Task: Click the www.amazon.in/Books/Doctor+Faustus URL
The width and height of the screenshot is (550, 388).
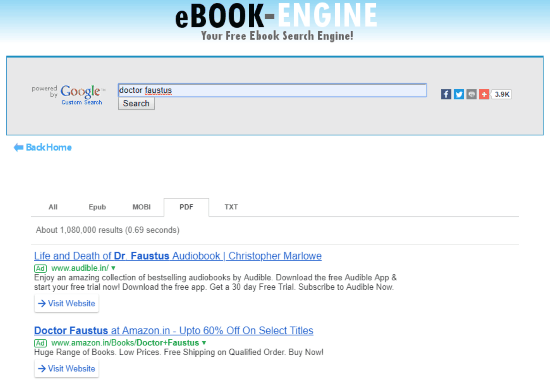Action: tap(125, 343)
